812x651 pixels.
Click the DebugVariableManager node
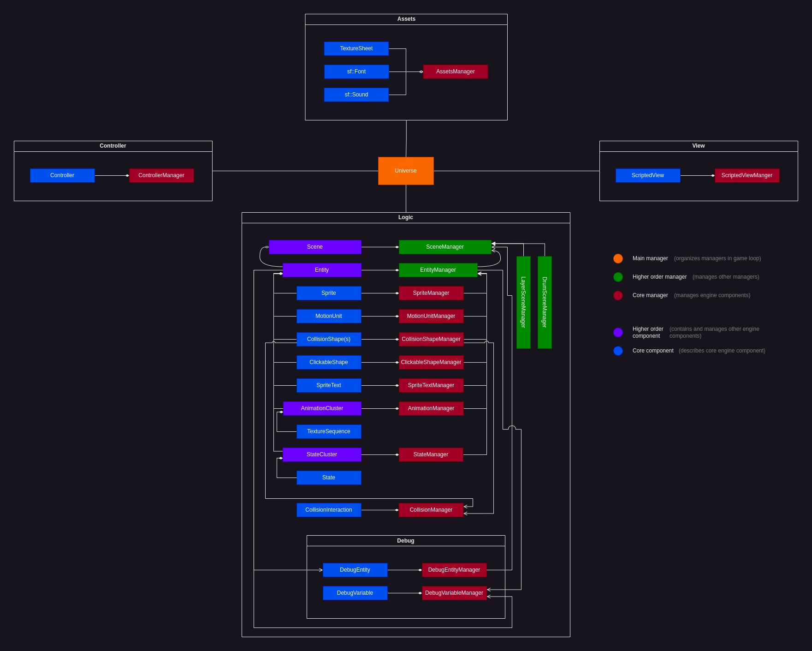454,593
